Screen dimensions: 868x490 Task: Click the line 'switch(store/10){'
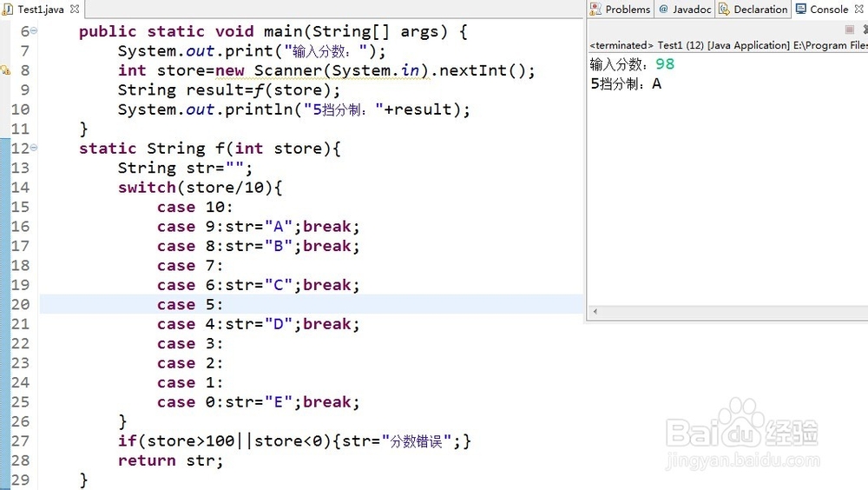click(200, 188)
